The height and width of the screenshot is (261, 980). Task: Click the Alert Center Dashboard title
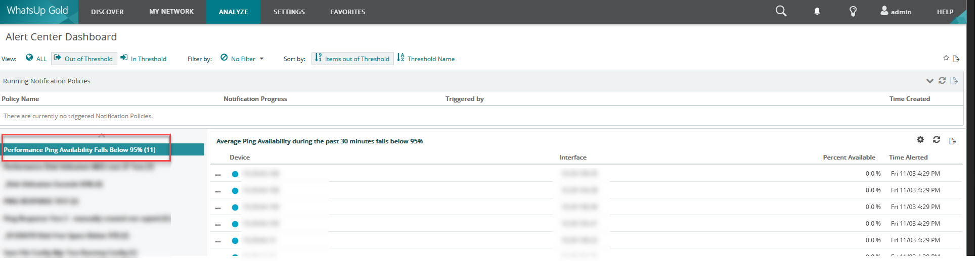point(61,37)
